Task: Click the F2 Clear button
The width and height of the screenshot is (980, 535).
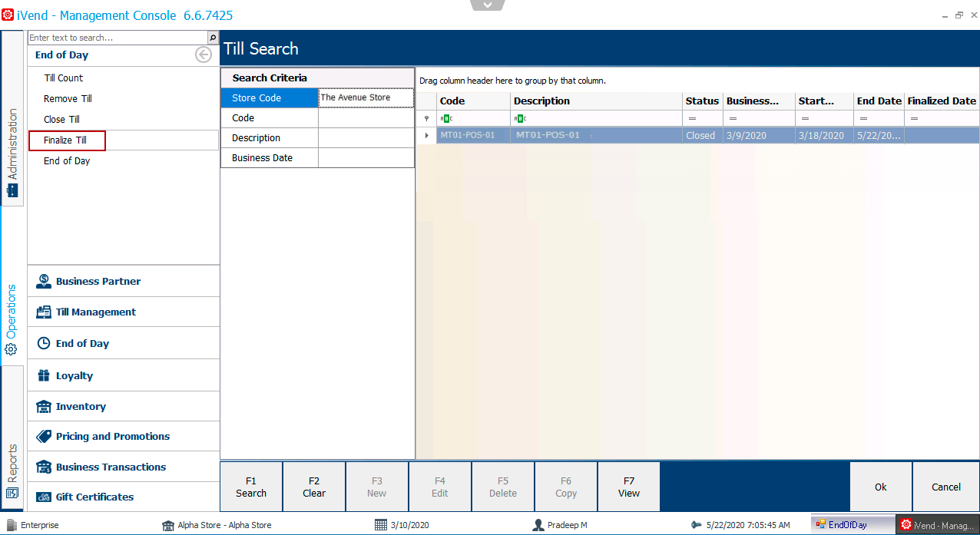Action: point(314,487)
